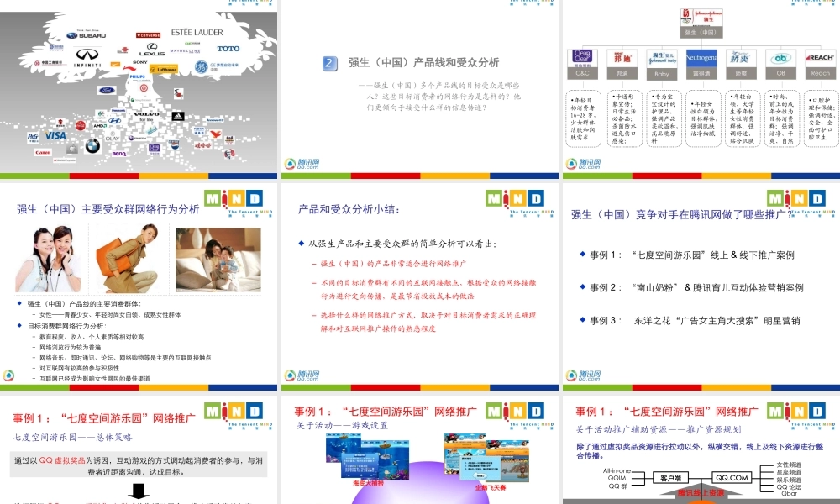The image size is (840, 504).
Task: Click bullet 从强生产品和主要受众群的简单分析可以看出
Action: tap(402, 244)
